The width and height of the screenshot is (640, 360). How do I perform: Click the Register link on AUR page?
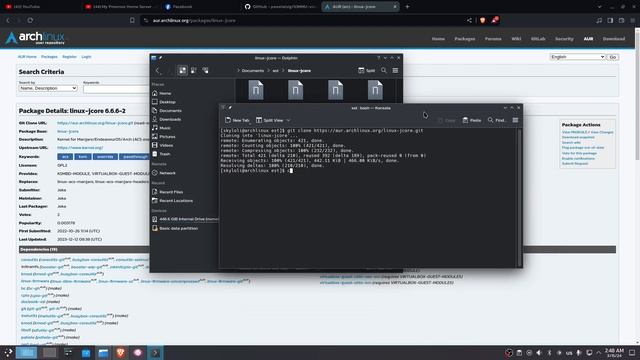(x=69, y=57)
